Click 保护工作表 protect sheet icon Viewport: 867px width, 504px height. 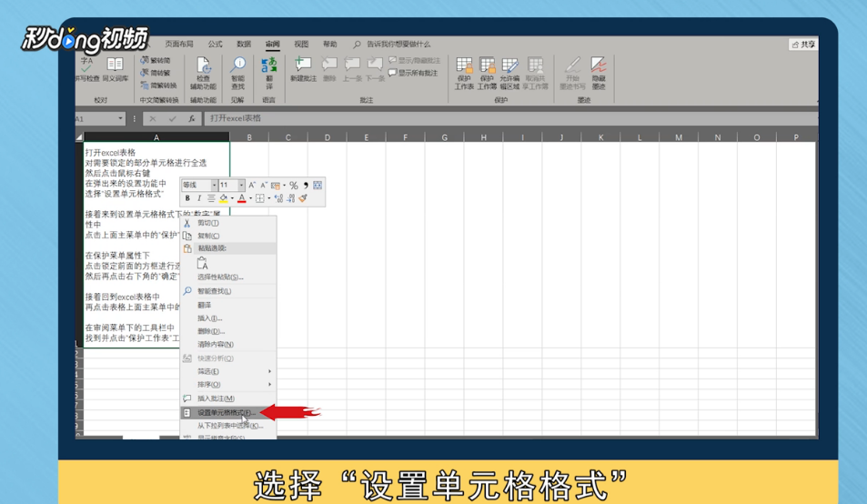464,74
